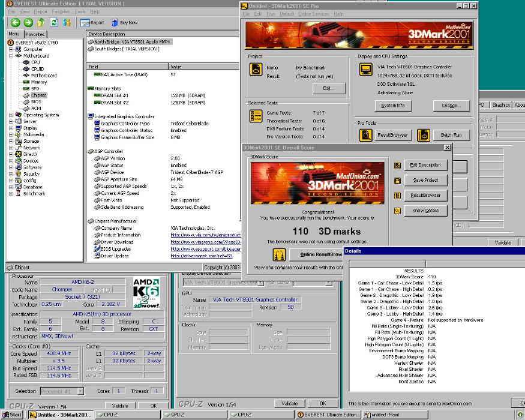Click the Batch Run icon
This screenshot has height=420, width=525.
424,136
